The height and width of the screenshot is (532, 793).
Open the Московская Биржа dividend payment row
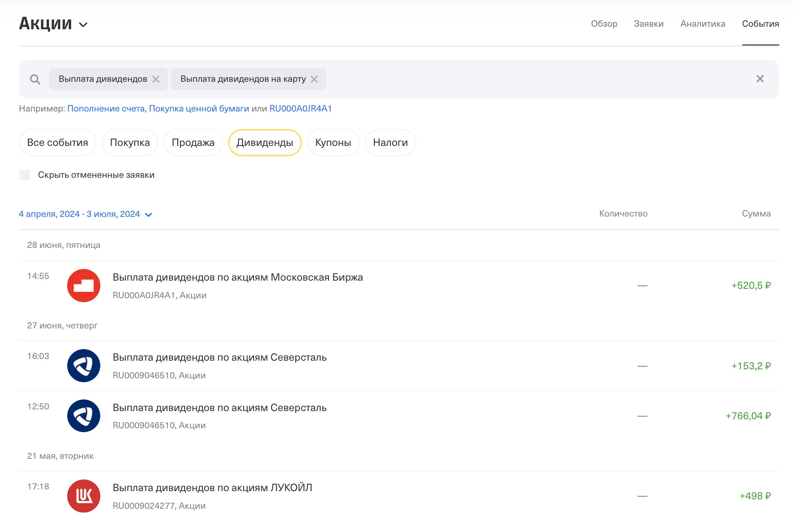click(399, 286)
